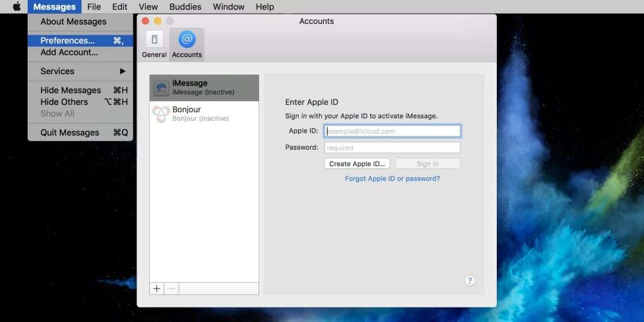Focus the Password input field
This screenshot has width=644, height=322.
[x=392, y=147]
